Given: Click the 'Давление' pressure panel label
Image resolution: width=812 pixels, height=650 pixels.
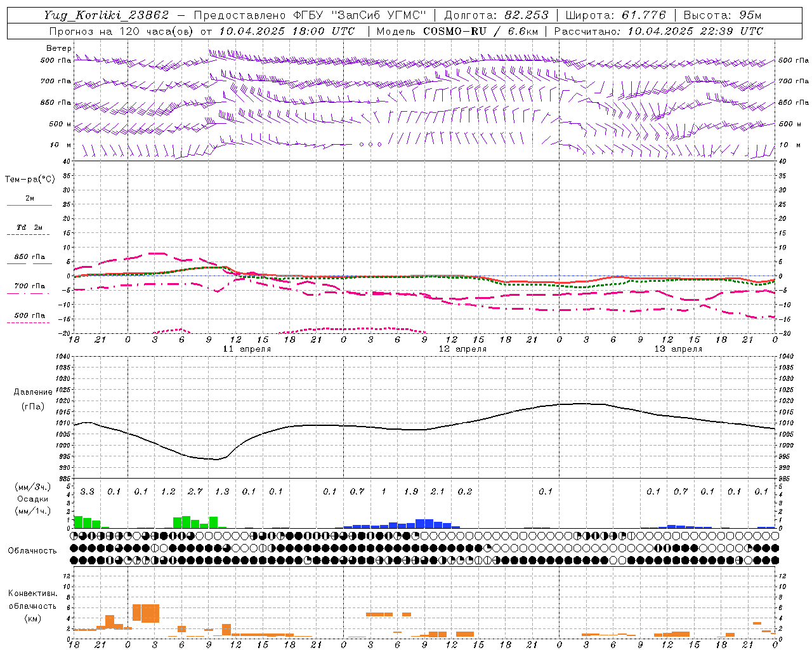Looking at the screenshot, I should pyautogui.click(x=33, y=392).
